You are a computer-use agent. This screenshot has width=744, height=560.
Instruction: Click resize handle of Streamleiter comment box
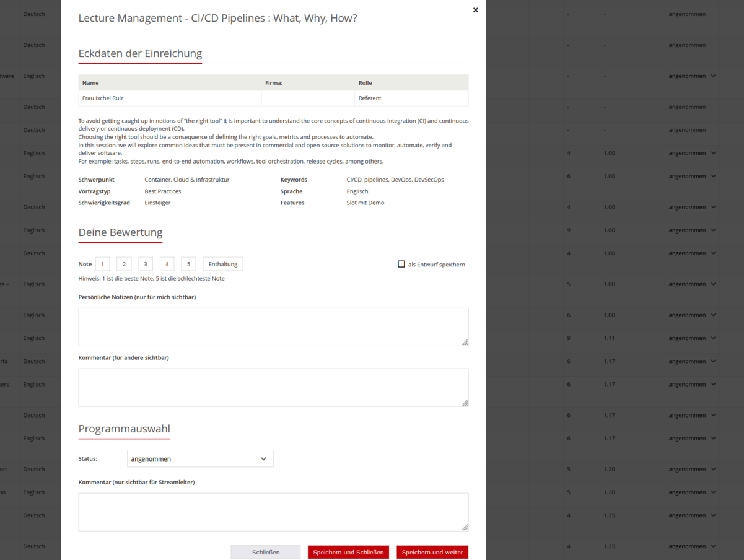click(465, 527)
